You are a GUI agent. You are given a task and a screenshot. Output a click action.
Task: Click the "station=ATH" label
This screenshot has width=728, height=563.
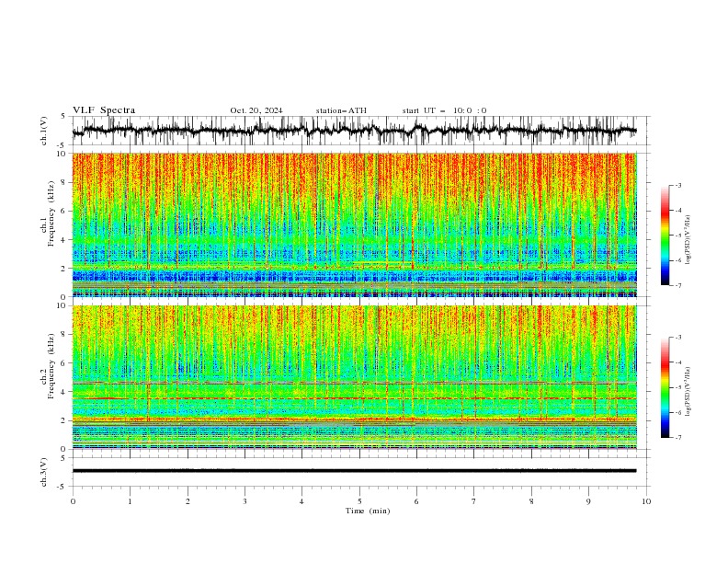341,110
